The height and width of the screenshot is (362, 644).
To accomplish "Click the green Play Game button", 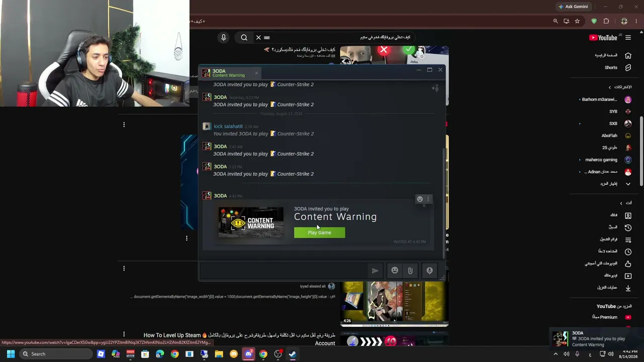I will pyautogui.click(x=319, y=232).
